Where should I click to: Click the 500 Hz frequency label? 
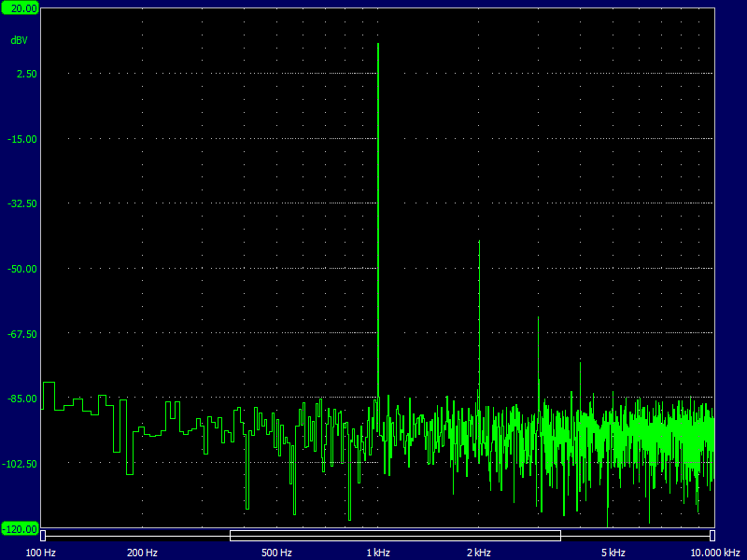coord(276,553)
